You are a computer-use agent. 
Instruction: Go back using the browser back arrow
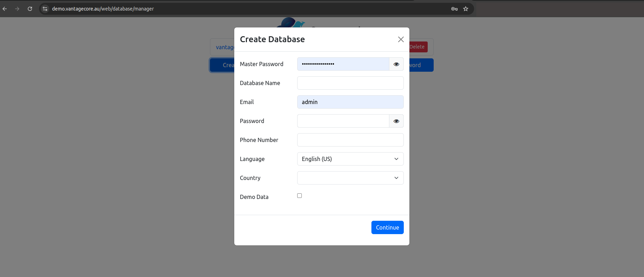[x=5, y=9]
